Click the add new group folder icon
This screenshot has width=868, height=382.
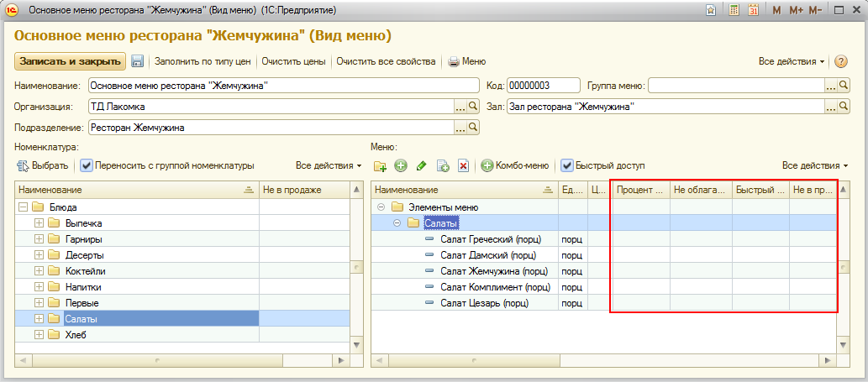click(x=380, y=166)
